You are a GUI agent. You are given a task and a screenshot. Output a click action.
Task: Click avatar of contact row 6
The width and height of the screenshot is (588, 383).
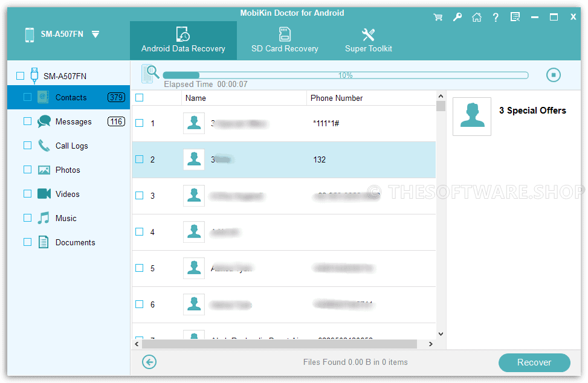194,304
